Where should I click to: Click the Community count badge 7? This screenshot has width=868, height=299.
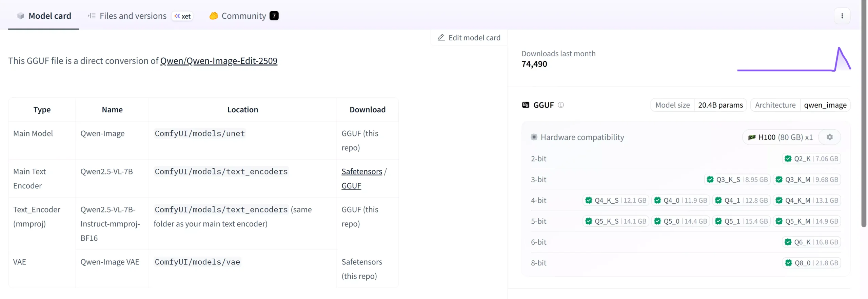click(x=274, y=16)
